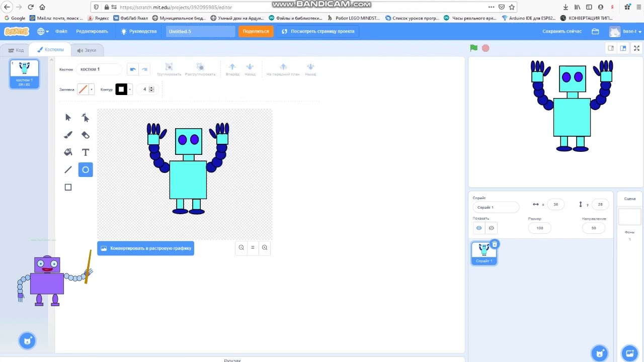Activate the Text tool

[x=86, y=152]
